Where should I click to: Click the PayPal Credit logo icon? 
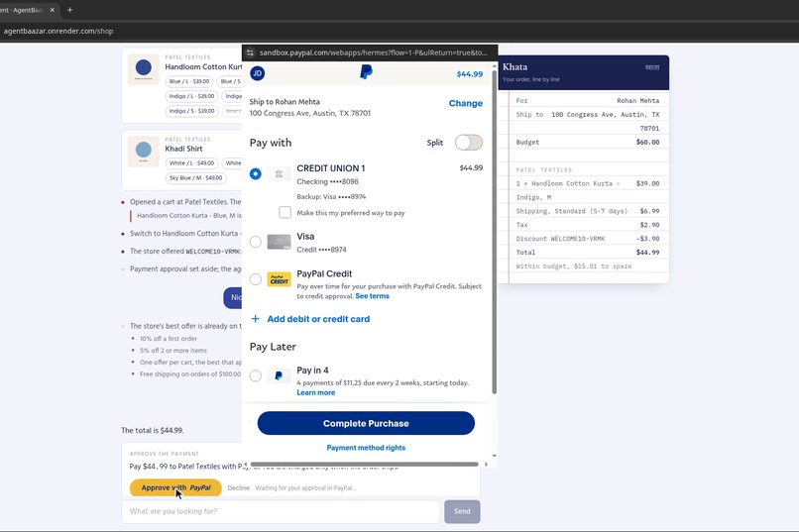[279, 279]
